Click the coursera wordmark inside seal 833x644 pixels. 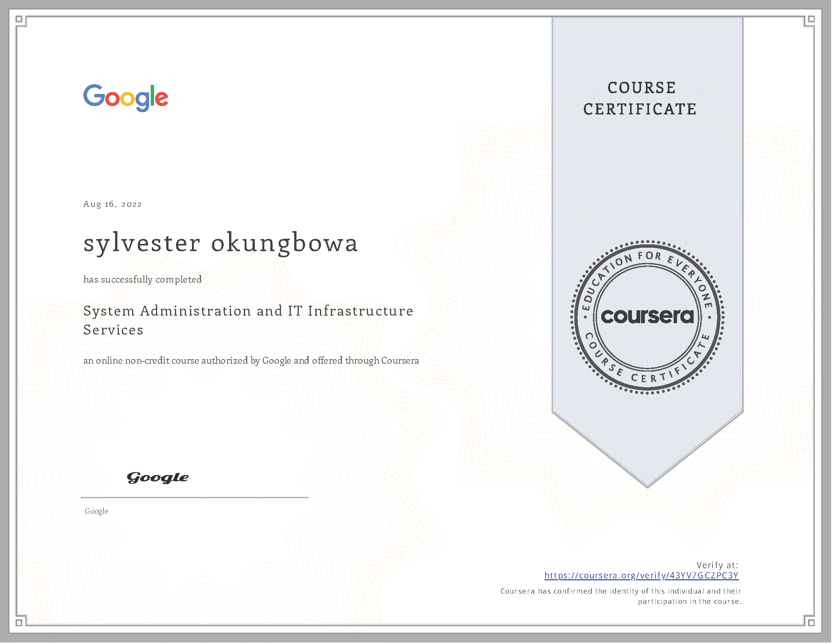click(648, 317)
